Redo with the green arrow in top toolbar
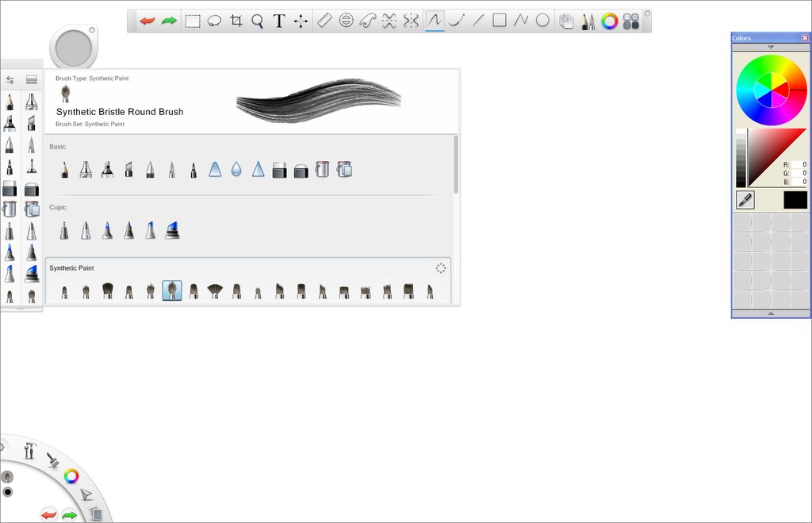This screenshot has width=812, height=523. pos(169,21)
